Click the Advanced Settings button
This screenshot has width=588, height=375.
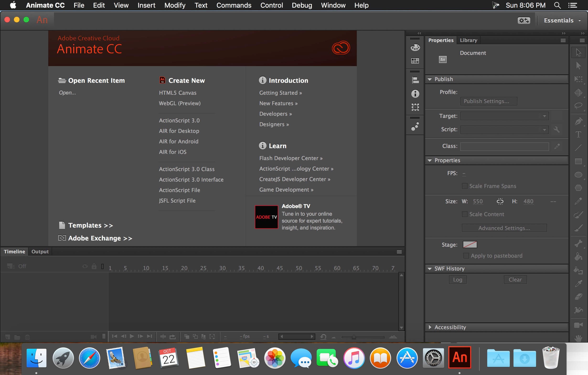click(504, 228)
